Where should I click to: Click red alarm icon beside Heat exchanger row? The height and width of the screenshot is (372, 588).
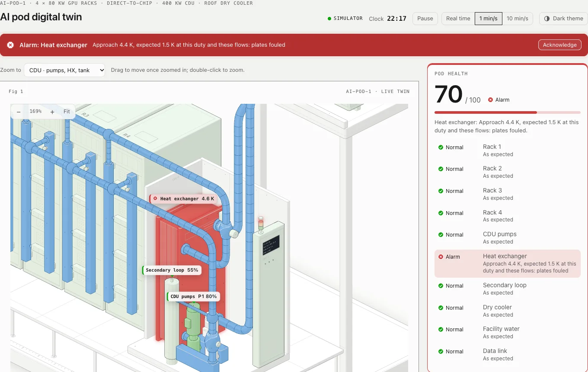(x=441, y=257)
